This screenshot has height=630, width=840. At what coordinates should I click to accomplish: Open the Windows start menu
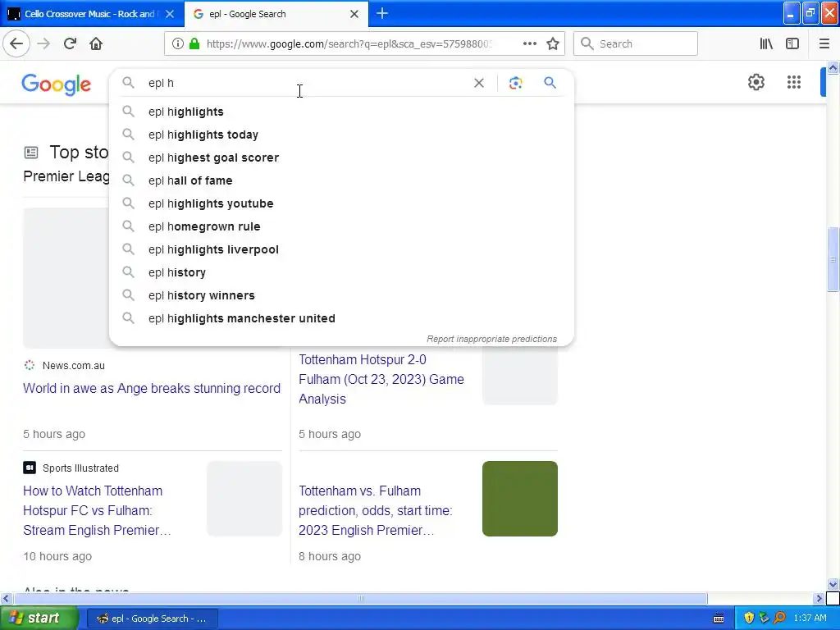(39, 618)
